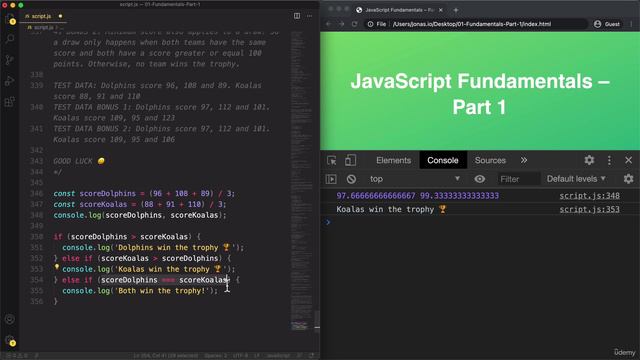
Task: Open the Search view in VS Code
Action: [x=10, y=39]
